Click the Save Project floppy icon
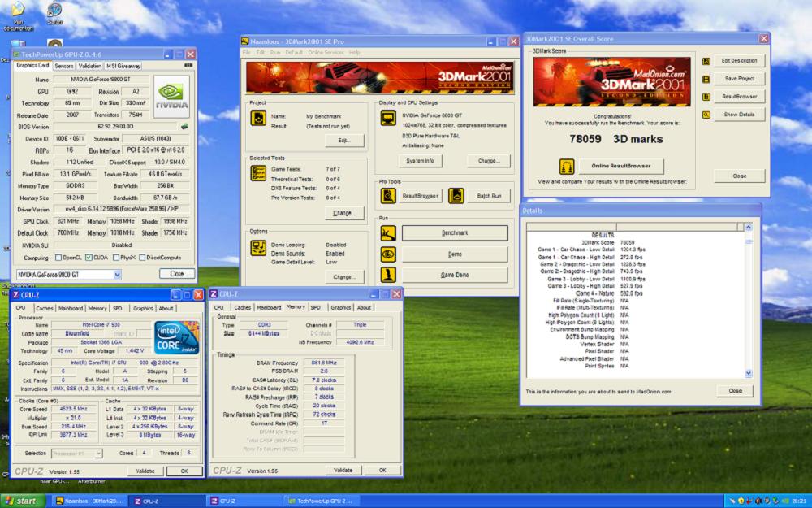Screen dimensions: 812x508 coord(706,79)
